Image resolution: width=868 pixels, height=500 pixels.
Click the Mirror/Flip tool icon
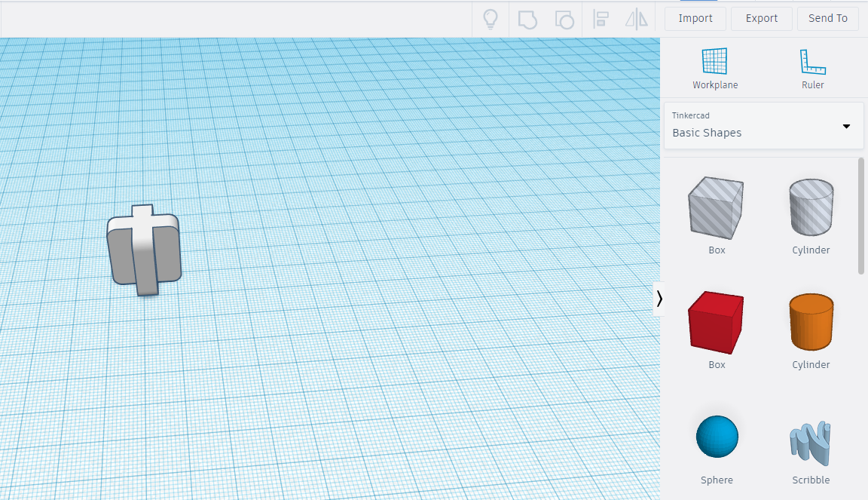click(x=637, y=19)
